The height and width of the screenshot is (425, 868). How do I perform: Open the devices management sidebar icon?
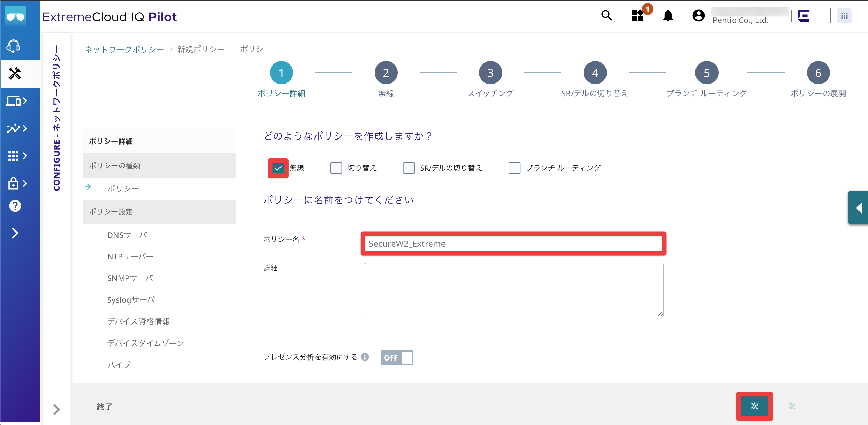click(x=17, y=101)
